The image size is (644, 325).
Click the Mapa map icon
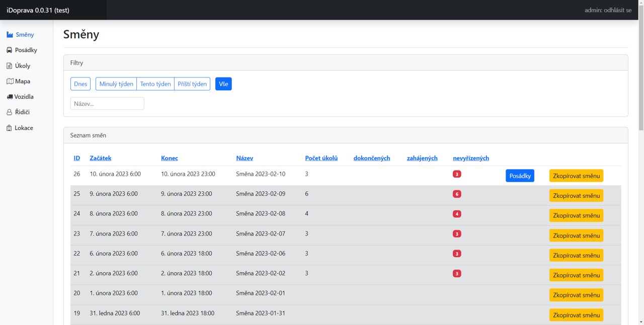(x=10, y=82)
